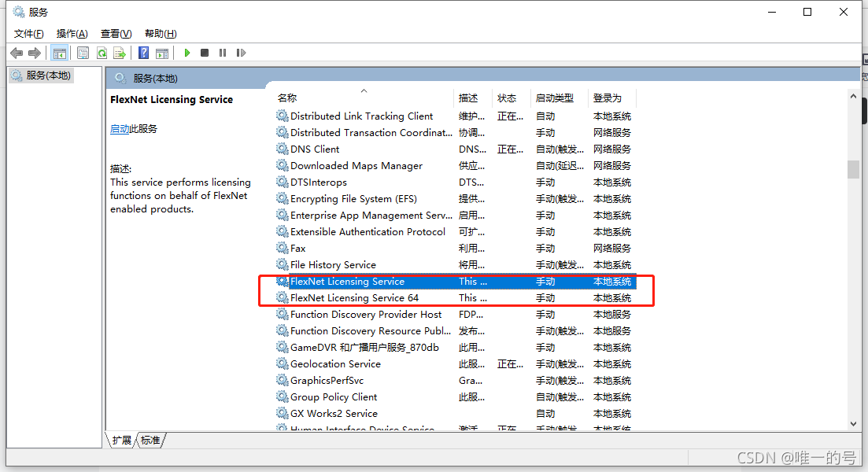The image size is (868, 472).
Task: Select Extensible Authentication Protocol row
Action: coord(456,232)
